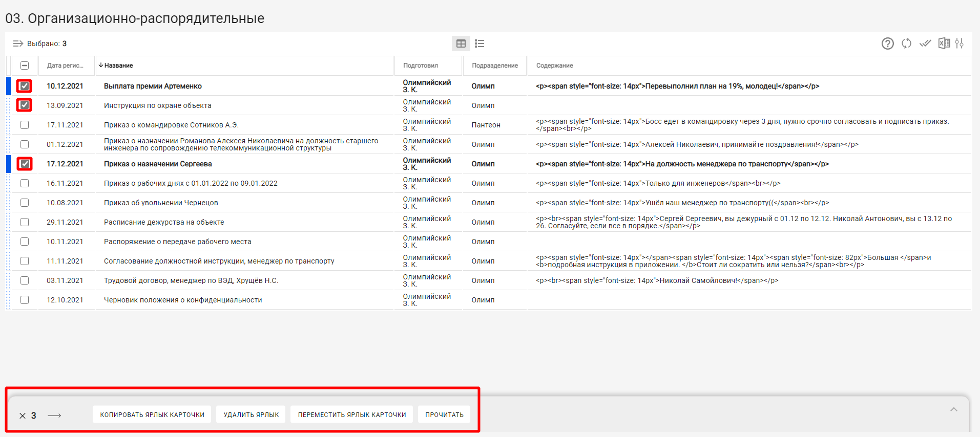Open Расписание дежурства на объекте
This screenshot has height=437, width=980.
click(164, 222)
